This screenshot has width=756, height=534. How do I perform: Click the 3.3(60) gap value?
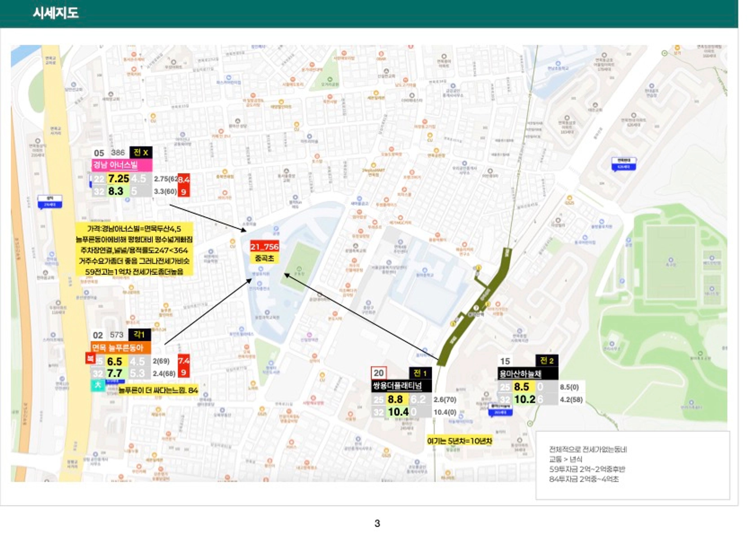coord(165,191)
